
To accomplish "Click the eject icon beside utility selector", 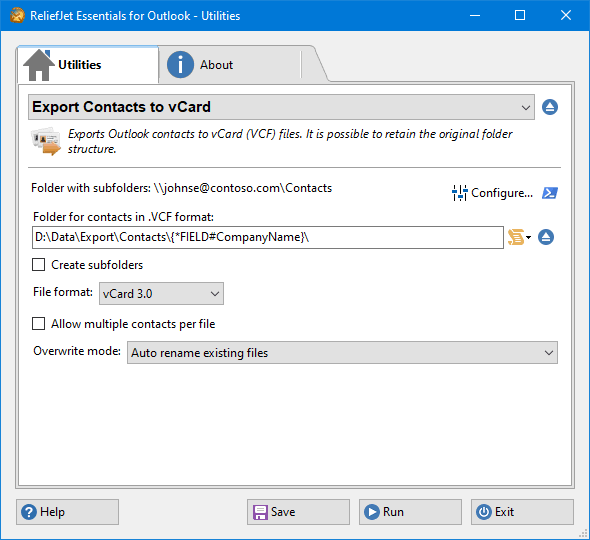I will coord(550,107).
